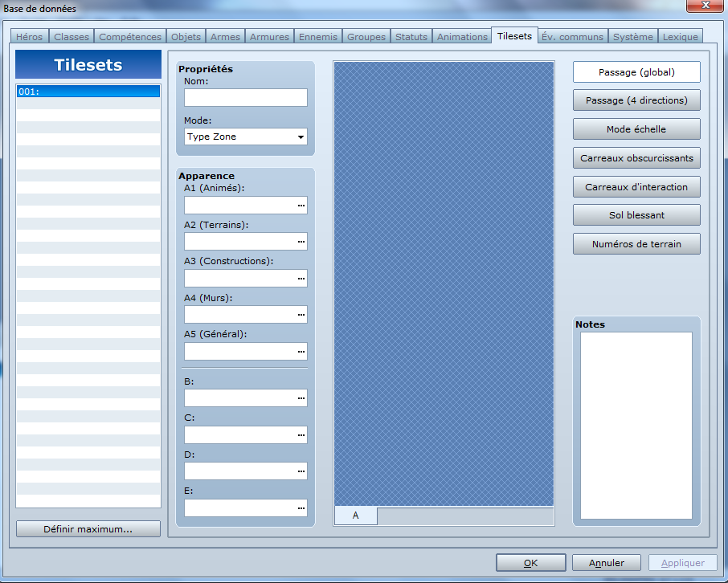Open the Héros tab
The height and width of the screenshot is (583, 728).
coord(29,37)
